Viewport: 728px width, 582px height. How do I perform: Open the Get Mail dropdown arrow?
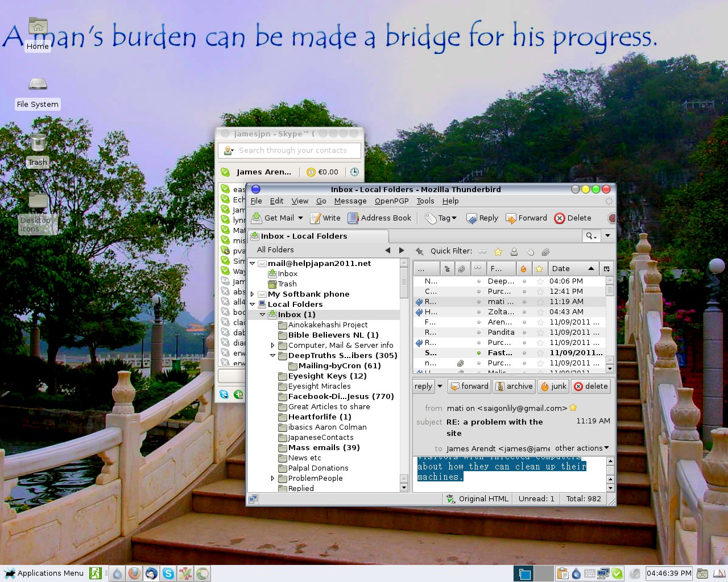(301, 218)
